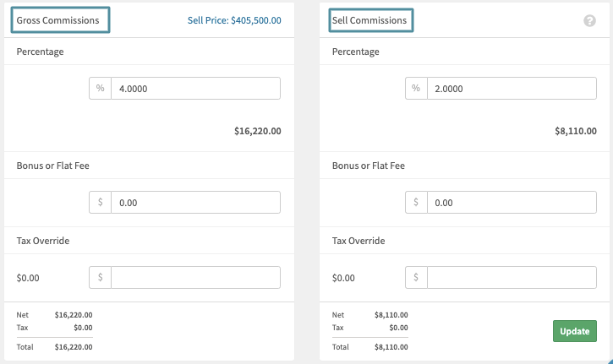The height and width of the screenshot is (364, 613).
Task: Select the Sell Commissions Bonus or Flat Fee input
Action: 512,203
